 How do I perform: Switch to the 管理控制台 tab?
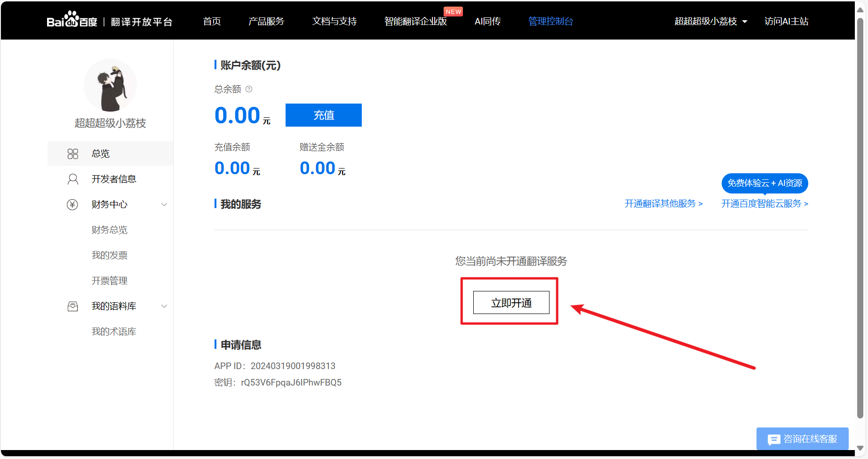[550, 21]
